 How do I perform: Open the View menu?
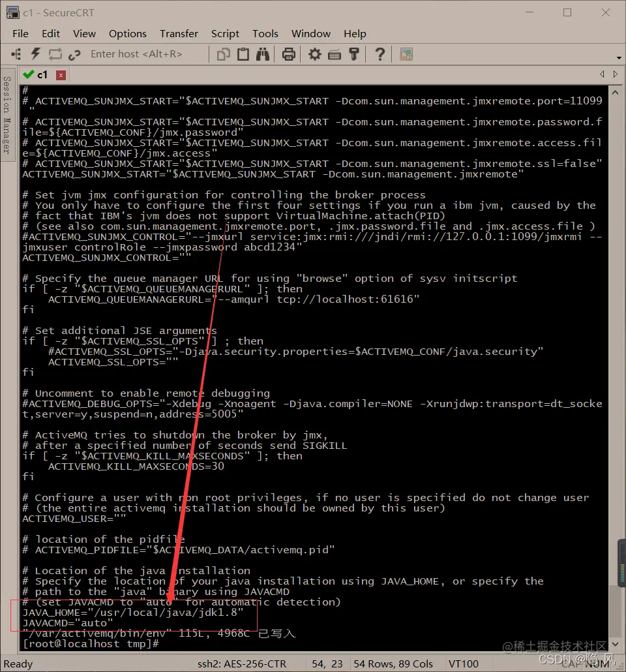click(x=84, y=33)
